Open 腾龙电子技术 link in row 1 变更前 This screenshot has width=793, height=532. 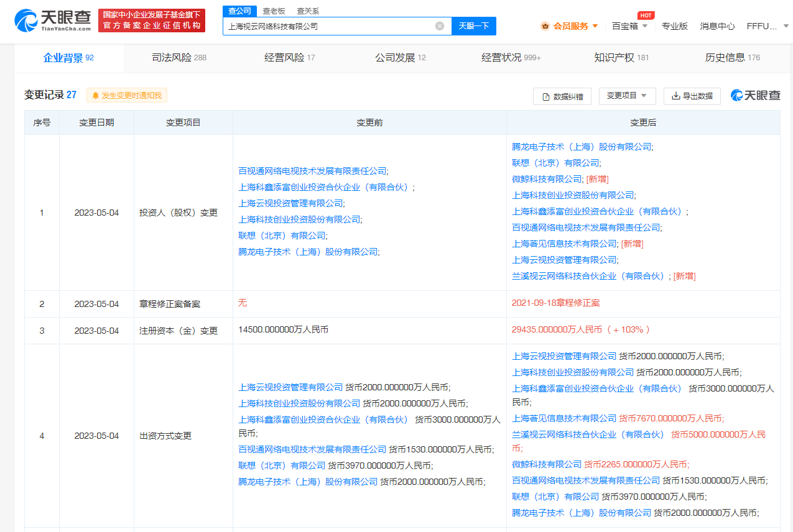pos(308,252)
